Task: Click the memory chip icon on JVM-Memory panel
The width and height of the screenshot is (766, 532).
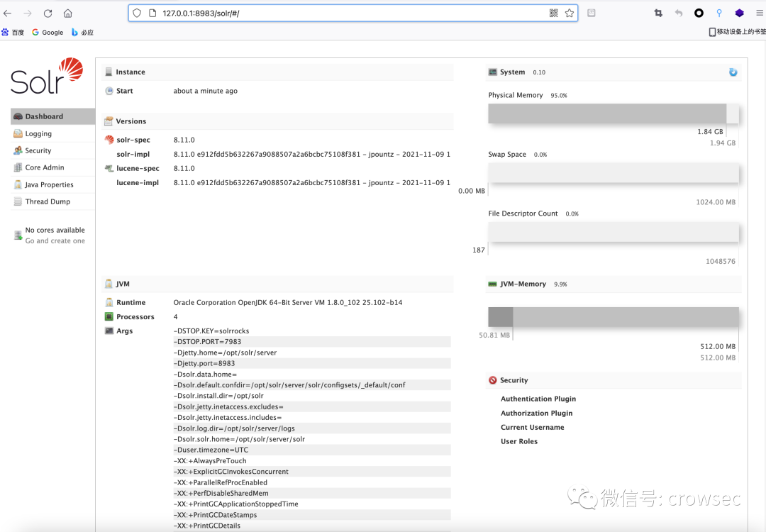Action: (x=493, y=284)
